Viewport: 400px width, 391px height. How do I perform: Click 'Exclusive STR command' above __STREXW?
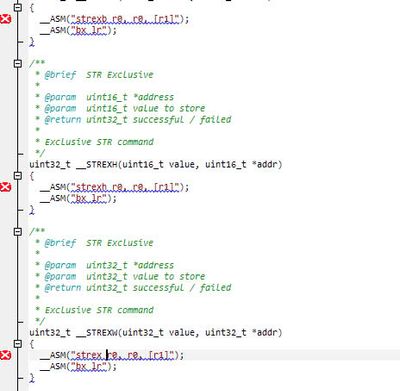pyautogui.click(x=99, y=310)
